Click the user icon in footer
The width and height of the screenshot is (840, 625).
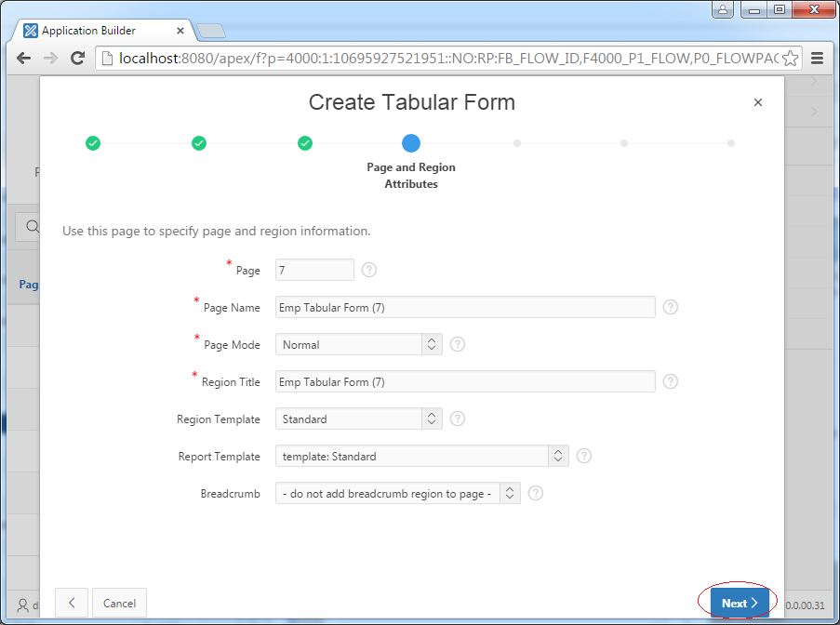tap(23, 605)
